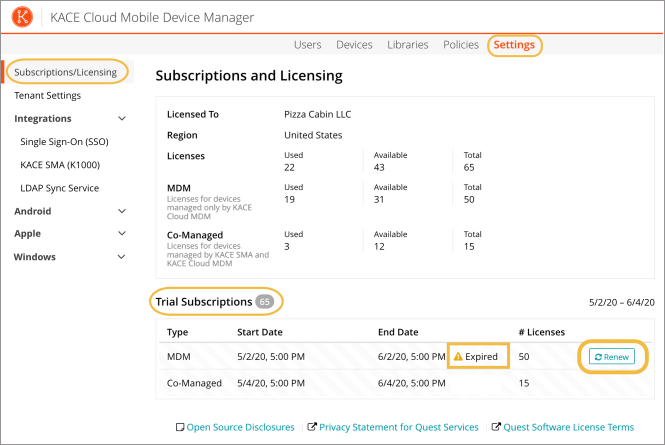Click the KACE Cloud Mobile Device Manager title
Image resolution: width=665 pixels, height=445 pixels.
pos(152,17)
